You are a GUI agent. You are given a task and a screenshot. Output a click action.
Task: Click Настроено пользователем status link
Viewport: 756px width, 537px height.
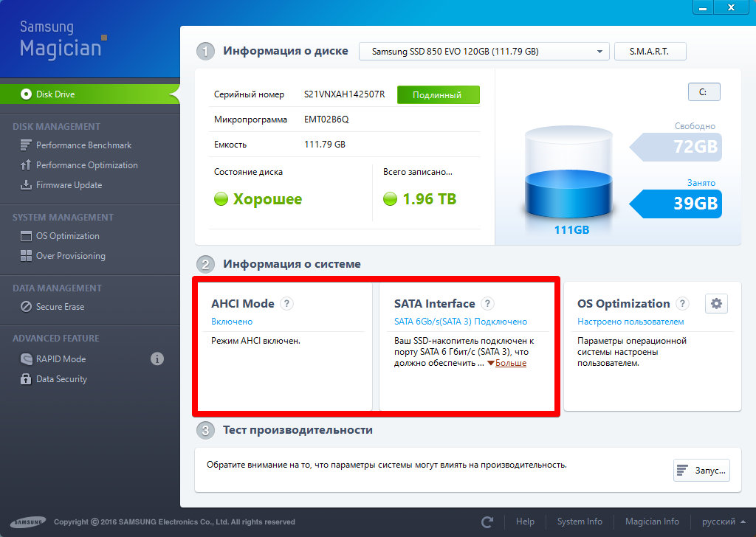[x=630, y=322]
